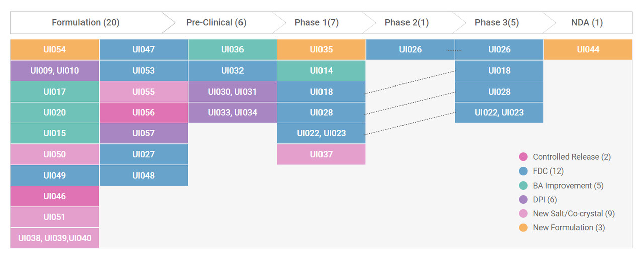The width and height of the screenshot is (644, 258).
Task: Choose the Phase 2(1) stage tab
Action: click(407, 23)
